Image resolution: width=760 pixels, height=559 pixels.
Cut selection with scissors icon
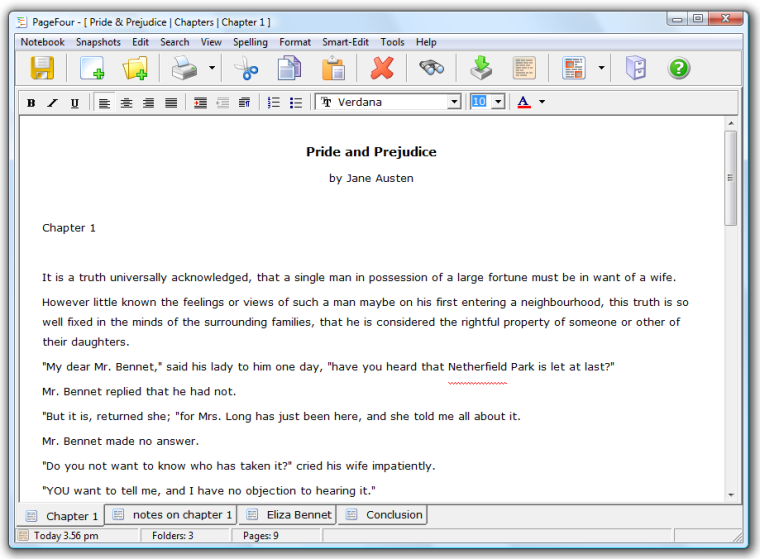pyautogui.click(x=246, y=68)
